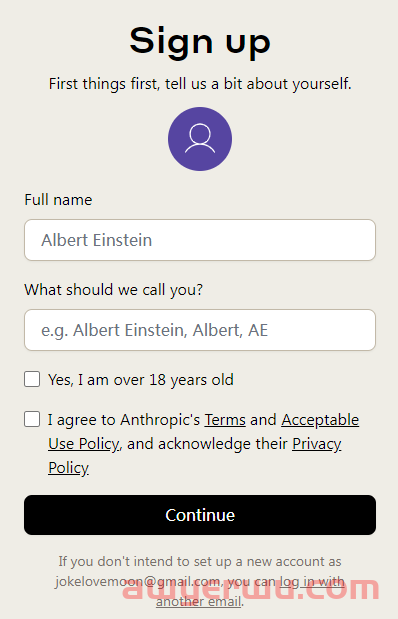
Task: Click the jokelovemoon@gmail.com email text
Action: 138,582
